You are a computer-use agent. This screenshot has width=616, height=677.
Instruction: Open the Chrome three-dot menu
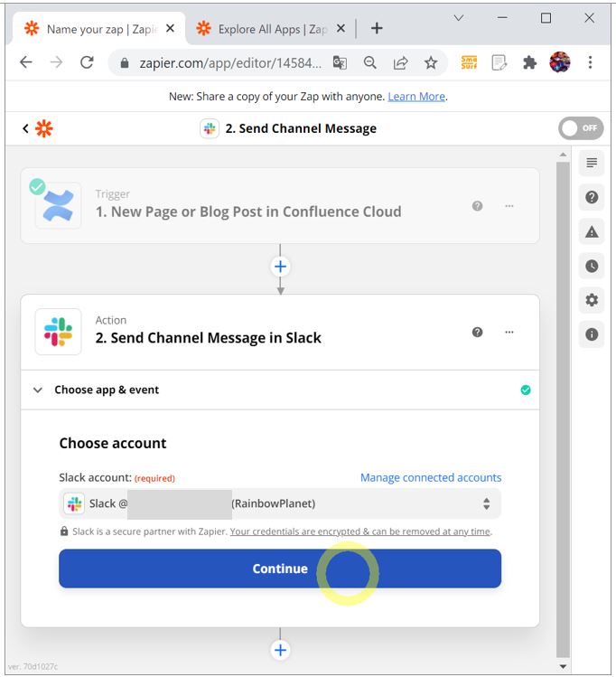pyautogui.click(x=590, y=62)
